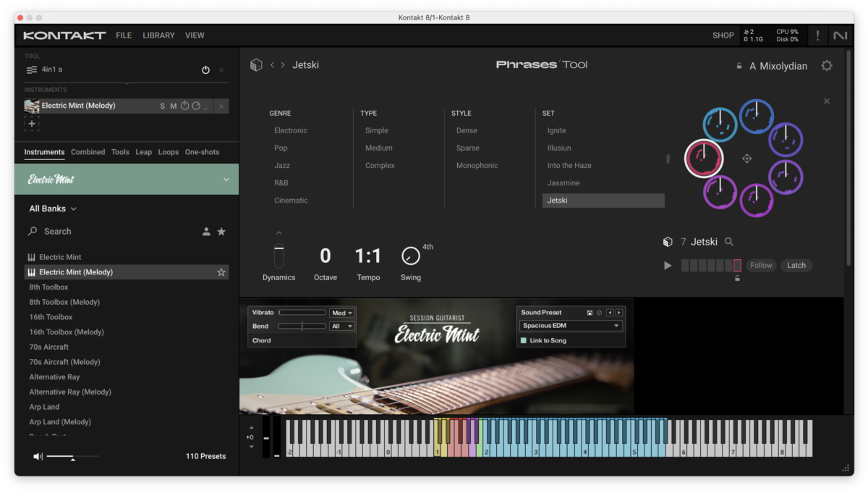This screenshot has height=493, width=868.
Task: Select the highlighted pink phrase dial
Action: click(x=703, y=157)
